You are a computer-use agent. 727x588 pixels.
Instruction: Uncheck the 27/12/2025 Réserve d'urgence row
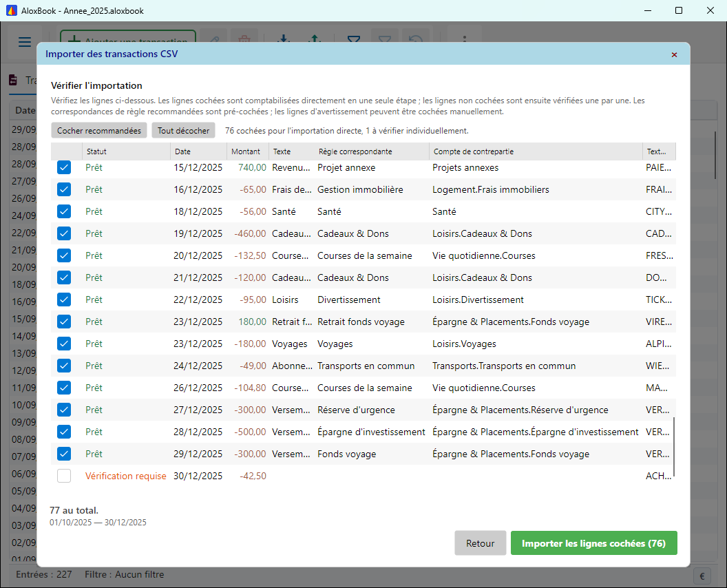point(64,410)
